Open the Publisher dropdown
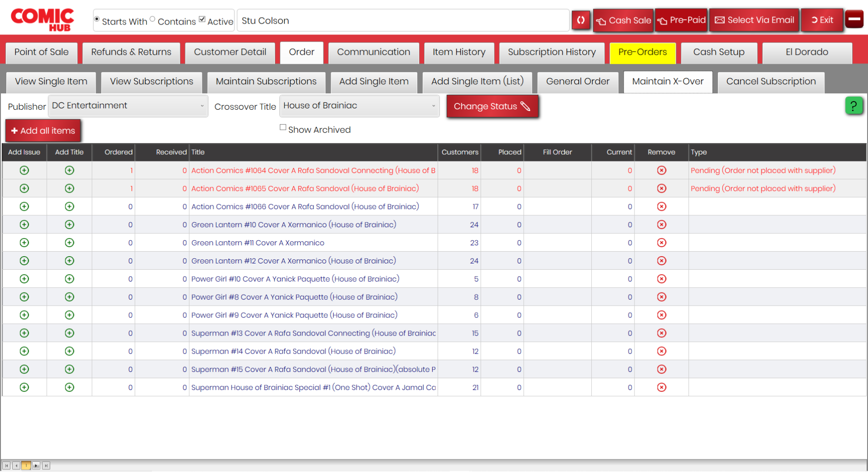 tap(128, 106)
